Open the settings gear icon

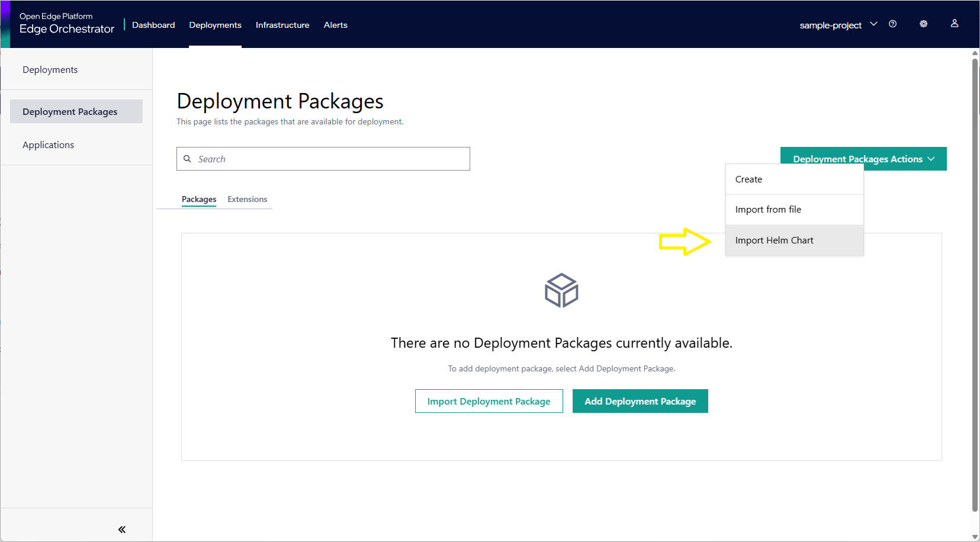point(923,24)
